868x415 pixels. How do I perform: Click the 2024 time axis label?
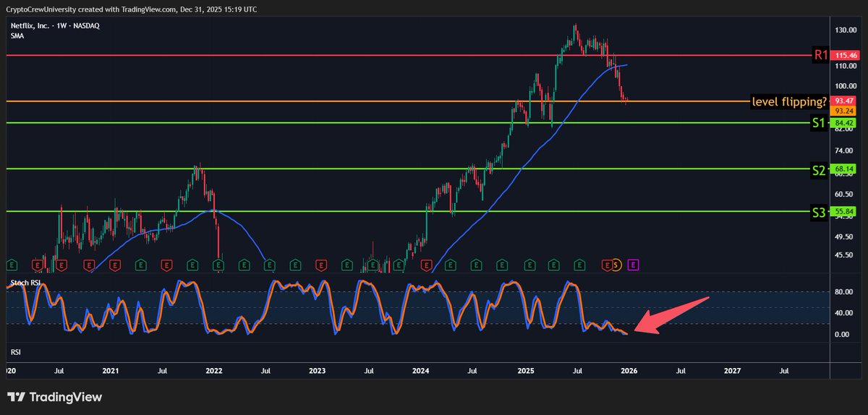point(420,369)
